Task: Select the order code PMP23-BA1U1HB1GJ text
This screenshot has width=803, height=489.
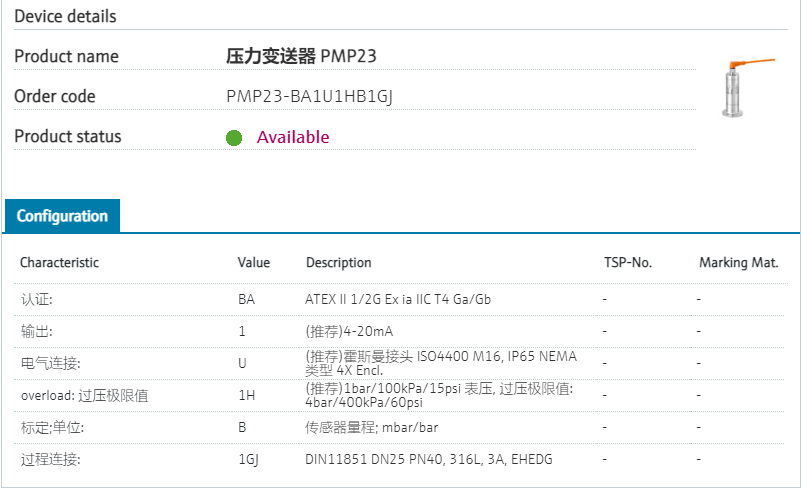Action: pos(316,97)
